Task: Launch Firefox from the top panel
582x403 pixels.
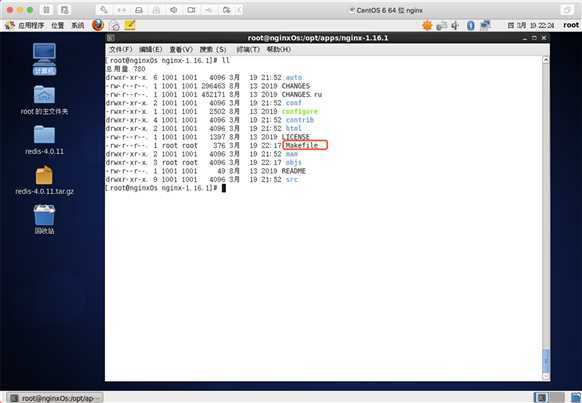Action: [x=98, y=25]
